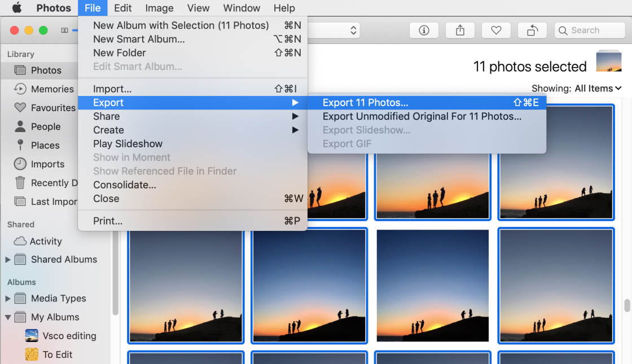Viewport: 632px width, 364px height.
Task: Click the zoom-out thumbnail icon in the toolbar
Action: (x=64, y=30)
